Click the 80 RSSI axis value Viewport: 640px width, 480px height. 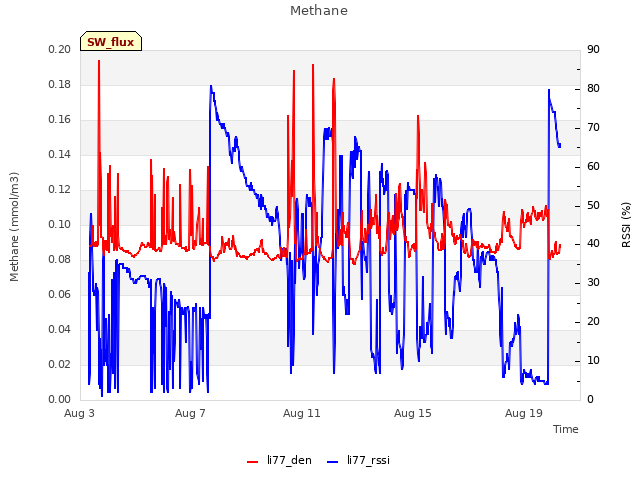[593, 89]
